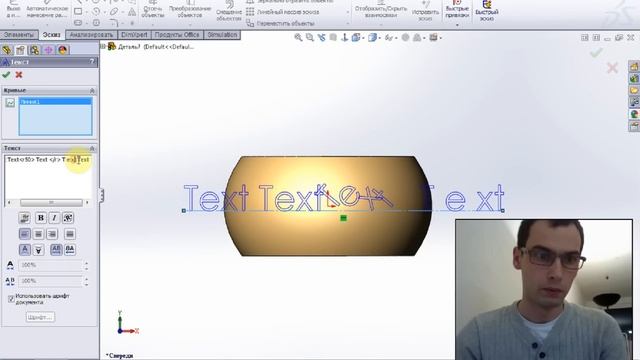Click Смещение объектов offset tool

[229, 11]
